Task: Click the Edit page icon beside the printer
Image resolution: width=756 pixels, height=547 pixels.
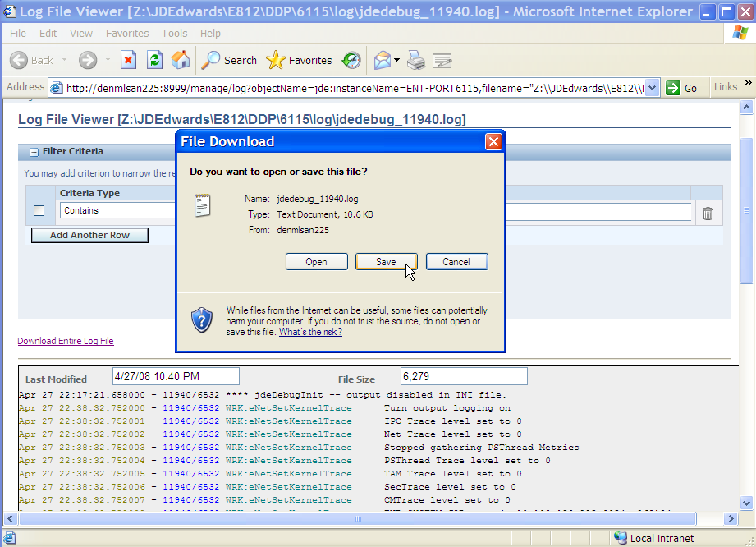Action: [442, 60]
